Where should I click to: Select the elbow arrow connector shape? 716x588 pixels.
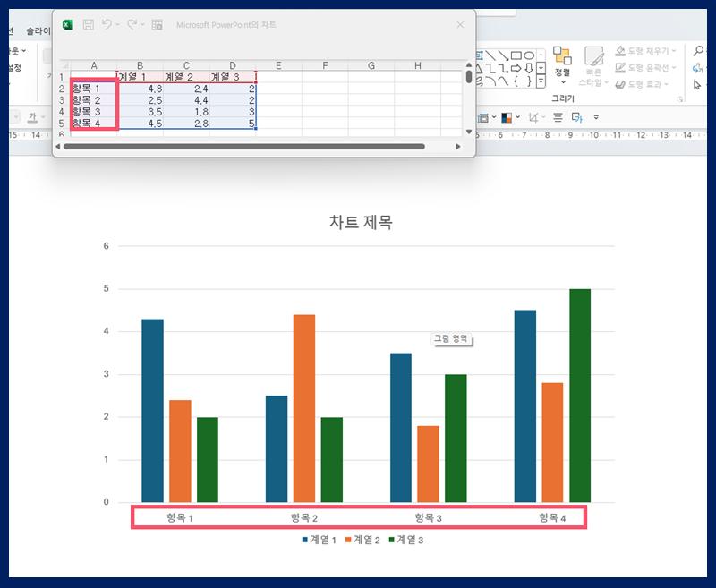tap(503, 69)
